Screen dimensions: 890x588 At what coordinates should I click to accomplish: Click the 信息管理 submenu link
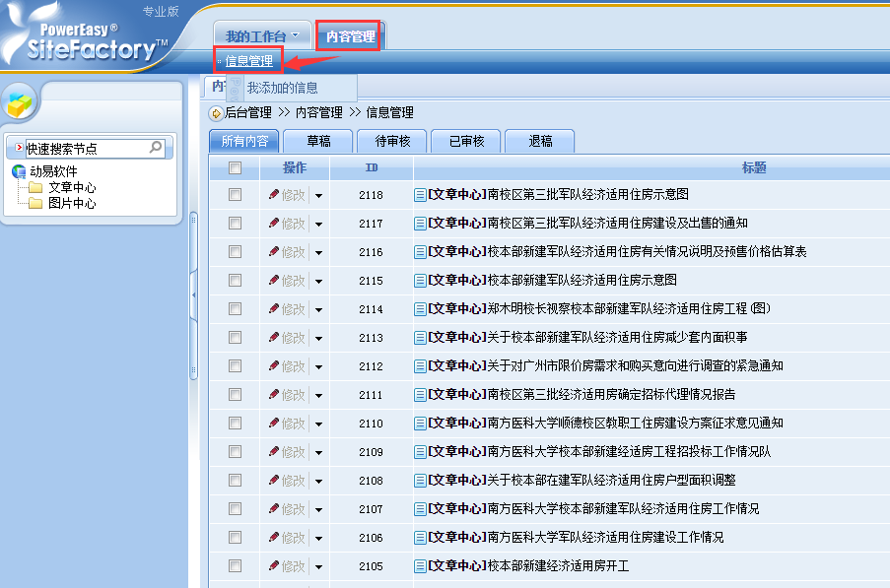point(248,61)
